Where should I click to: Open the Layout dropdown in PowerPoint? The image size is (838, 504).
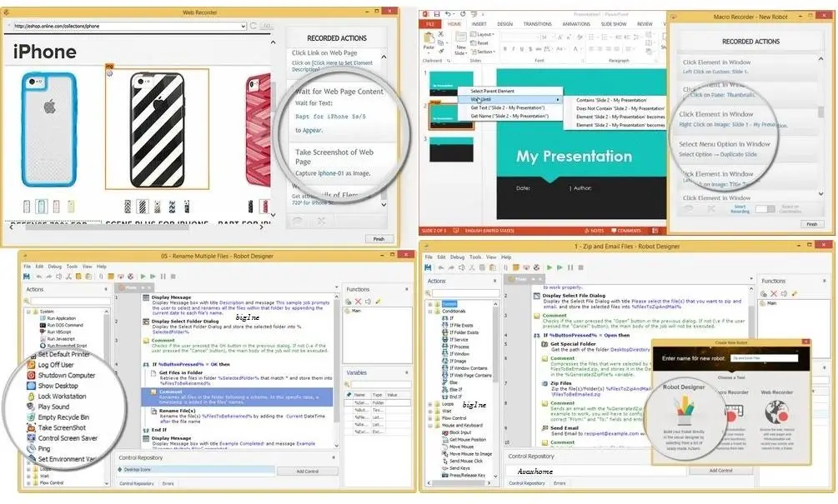(482, 35)
